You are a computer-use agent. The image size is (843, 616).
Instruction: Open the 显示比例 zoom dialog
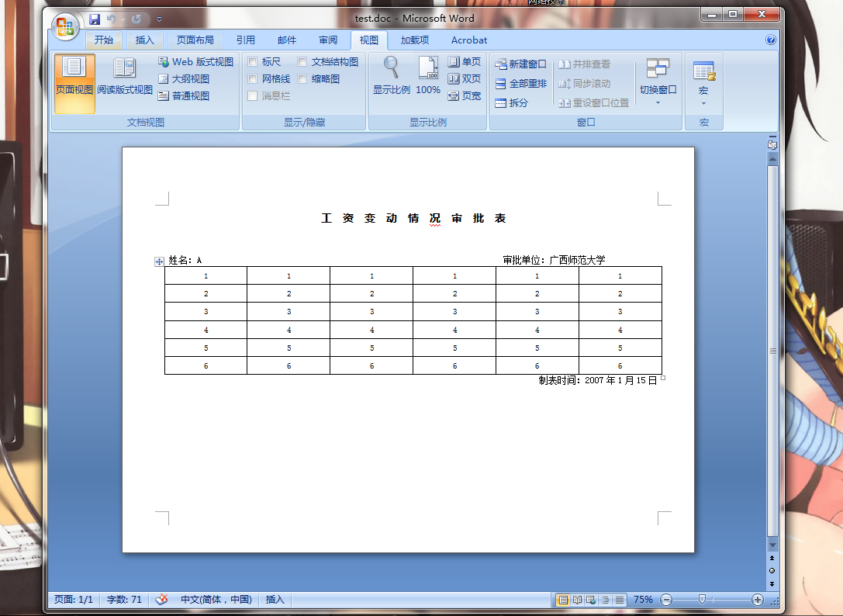[391, 74]
